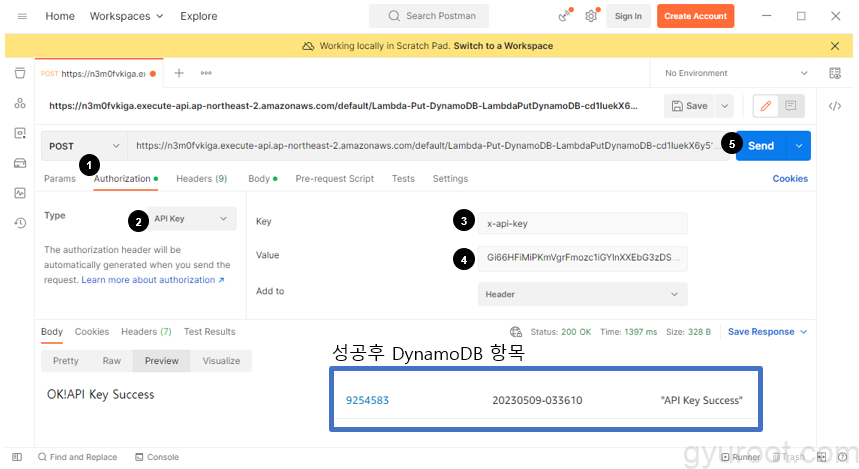This screenshot has width=859, height=469.
Task: Switch response view to Pretty
Action: point(65,361)
